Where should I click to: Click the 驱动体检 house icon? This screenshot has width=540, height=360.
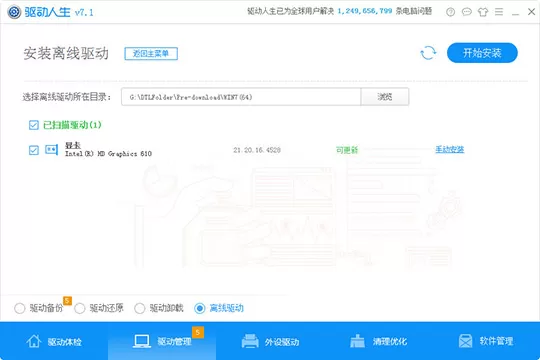pos(34,341)
